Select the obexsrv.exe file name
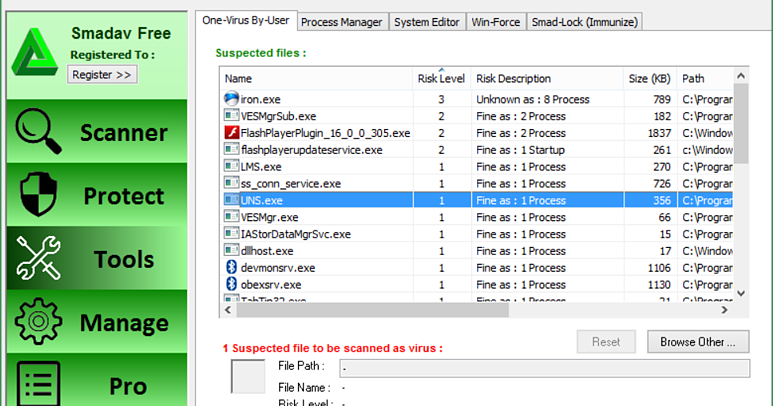The width and height of the screenshot is (773, 406). (x=271, y=285)
